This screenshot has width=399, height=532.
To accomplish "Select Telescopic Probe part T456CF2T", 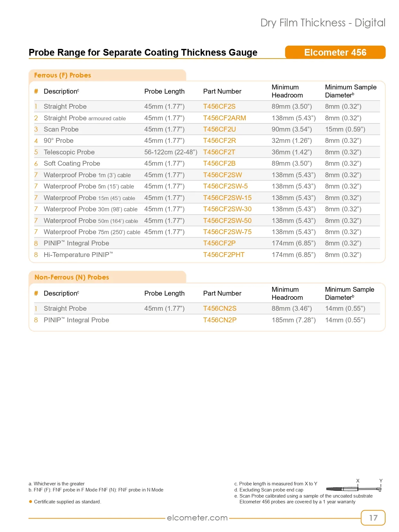I will click(219, 152).
